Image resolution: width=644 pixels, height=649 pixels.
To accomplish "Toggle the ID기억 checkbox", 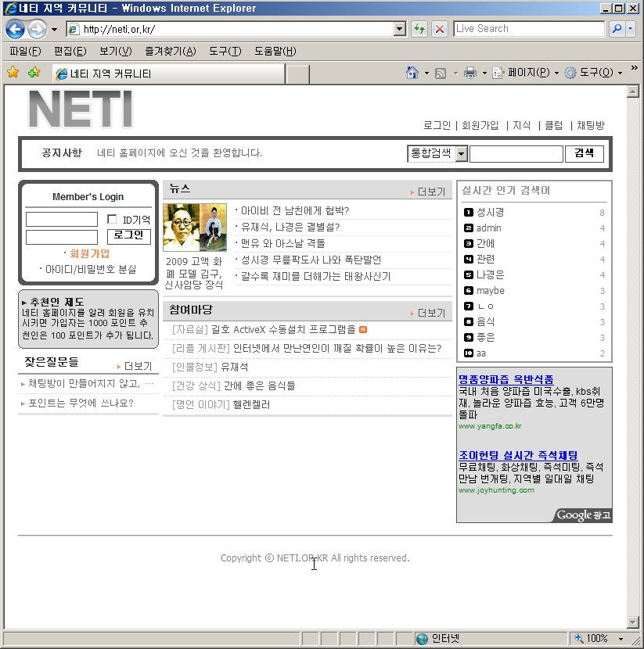I will click(112, 219).
